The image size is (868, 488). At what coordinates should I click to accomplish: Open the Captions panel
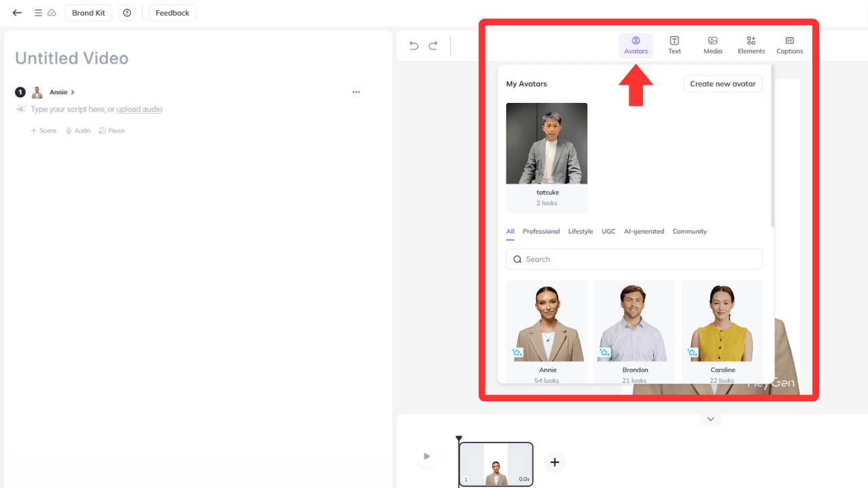pyautogui.click(x=790, y=45)
